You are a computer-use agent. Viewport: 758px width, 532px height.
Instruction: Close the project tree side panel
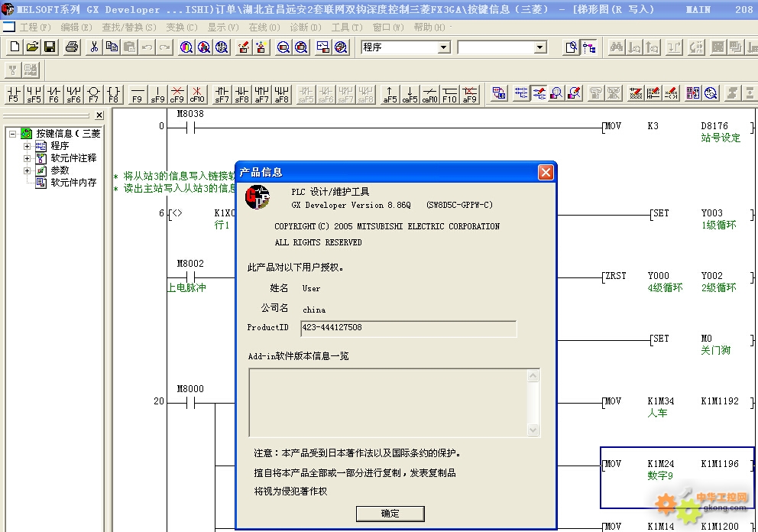(x=99, y=115)
